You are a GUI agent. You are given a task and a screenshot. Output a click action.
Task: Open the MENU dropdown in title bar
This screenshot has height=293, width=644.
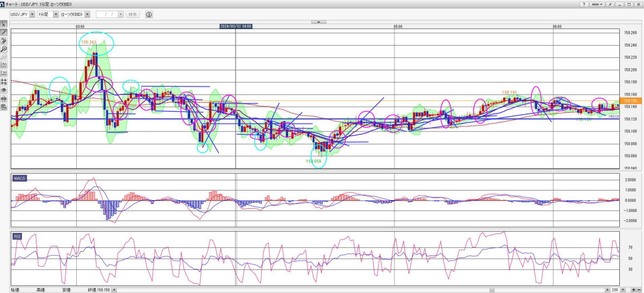(597, 4)
